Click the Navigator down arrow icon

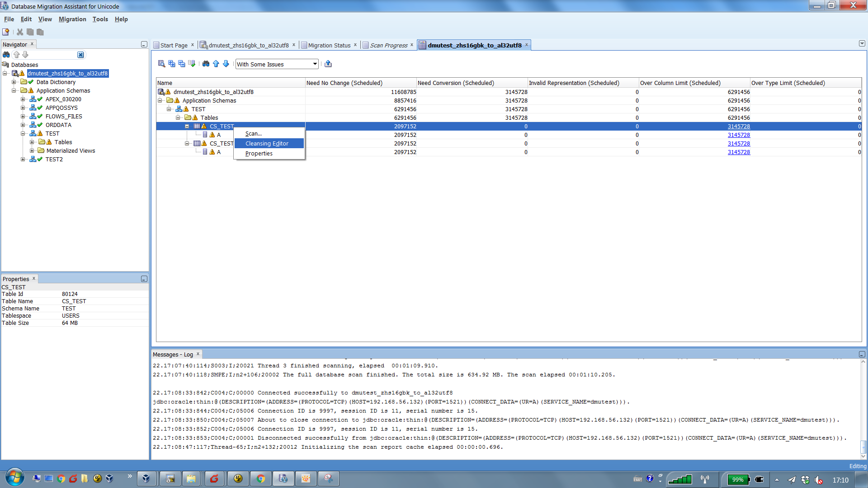click(x=25, y=55)
